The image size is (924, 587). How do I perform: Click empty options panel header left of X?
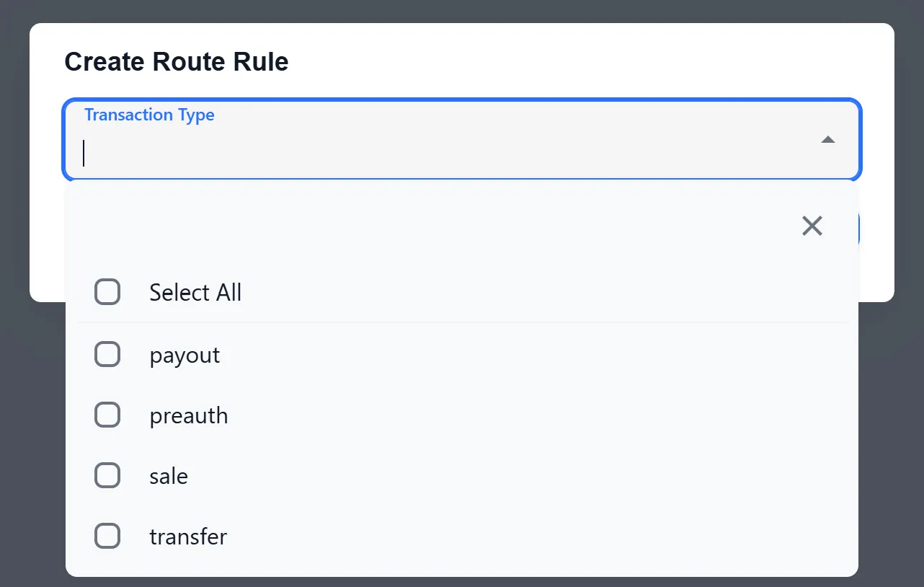pos(432,225)
